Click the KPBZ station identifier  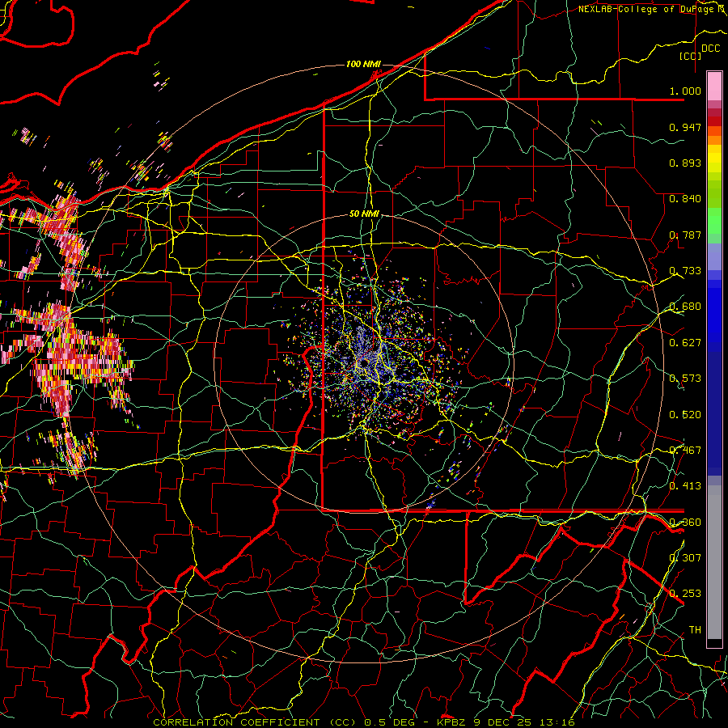click(x=453, y=722)
